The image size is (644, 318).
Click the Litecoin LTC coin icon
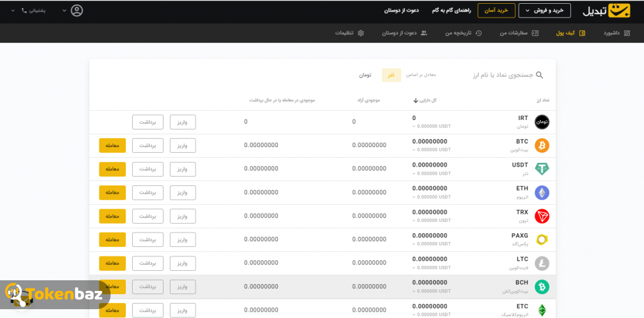tap(541, 263)
